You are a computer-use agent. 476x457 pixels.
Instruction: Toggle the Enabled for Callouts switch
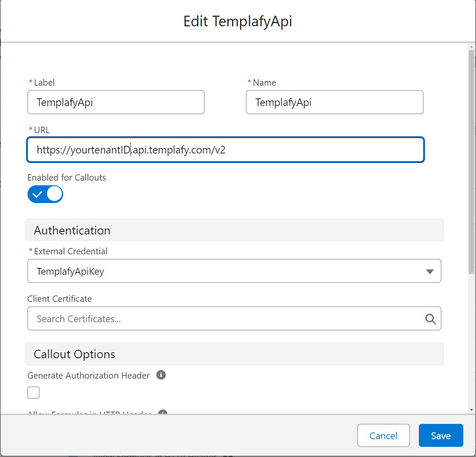[45, 194]
